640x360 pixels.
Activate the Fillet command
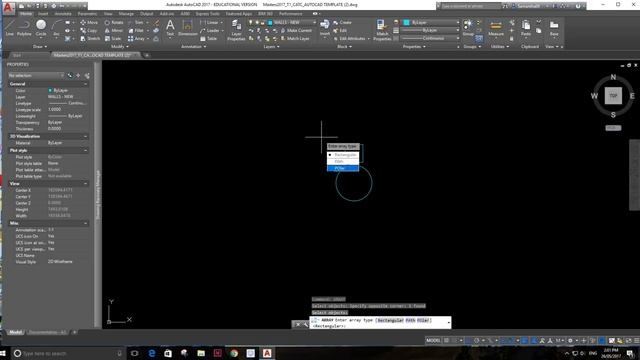(x=136, y=31)
